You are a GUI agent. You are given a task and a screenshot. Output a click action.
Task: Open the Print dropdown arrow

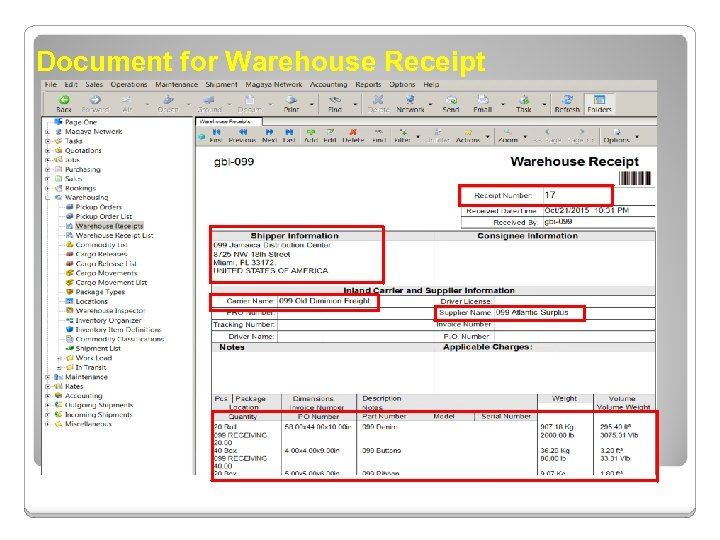[x=312, y=105]
